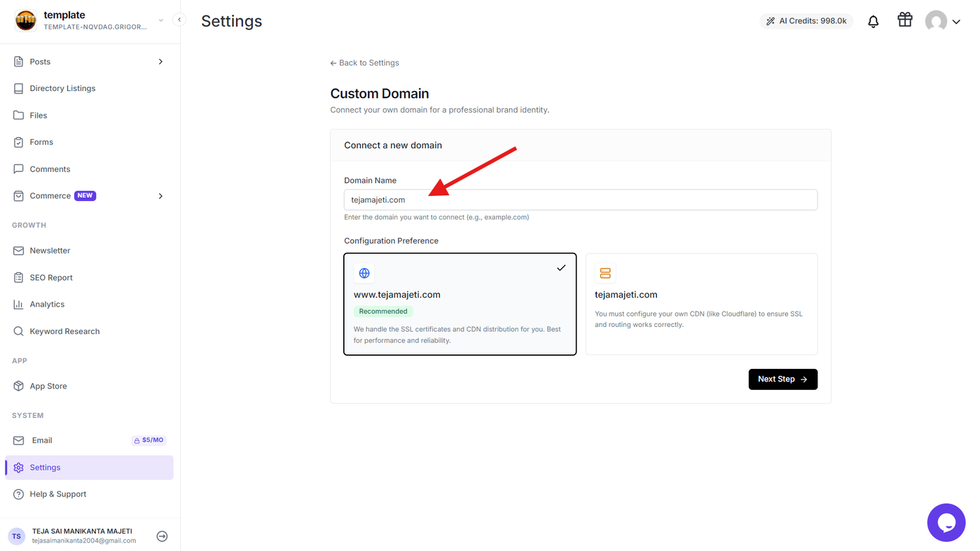Viewport: 980px width, 551px height.
Task: Click the globe icon on www option
Action: point(364,273)
